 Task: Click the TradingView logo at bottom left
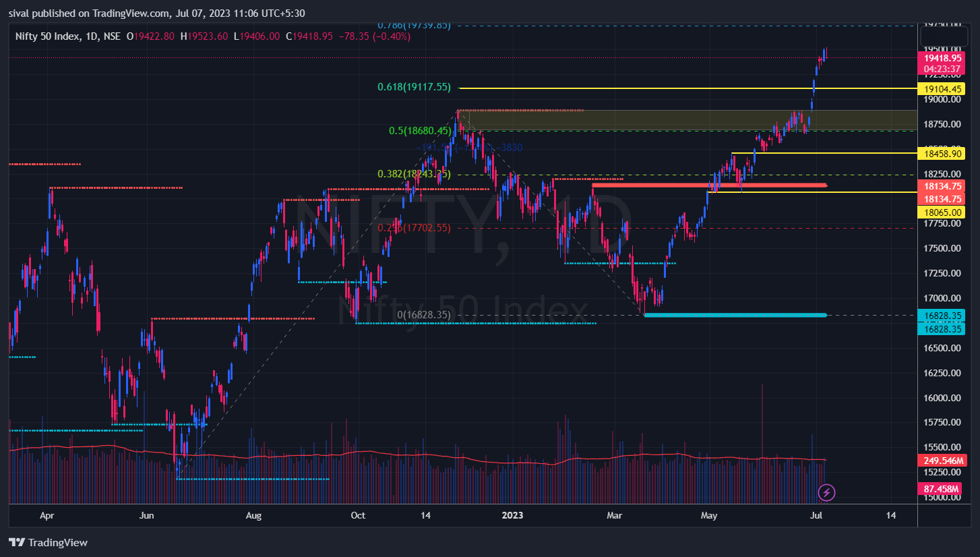[x=48, y=542]
